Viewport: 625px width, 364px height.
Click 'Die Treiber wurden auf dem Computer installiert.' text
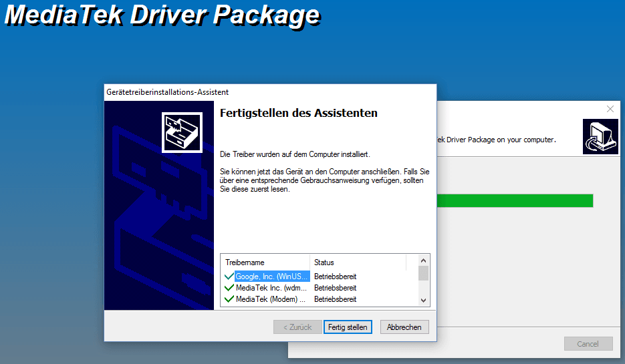pyautogui.click(x=295, y=154)
